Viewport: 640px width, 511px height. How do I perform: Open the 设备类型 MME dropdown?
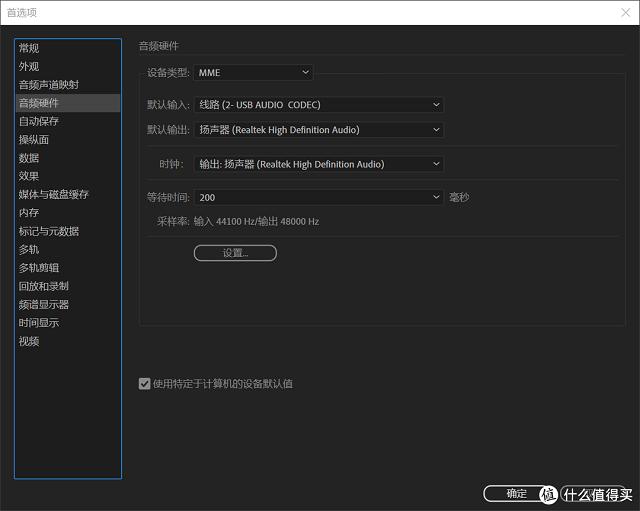254,73
